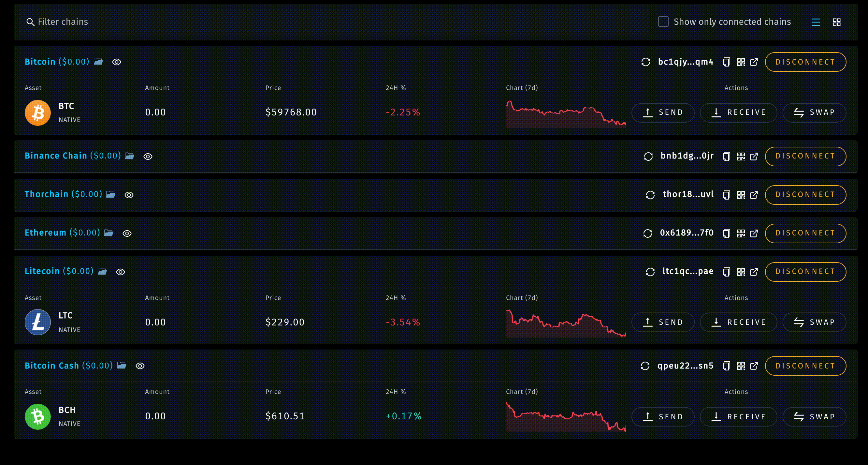Refresh the Ethereum chain balance

click(x=648, y=233)
